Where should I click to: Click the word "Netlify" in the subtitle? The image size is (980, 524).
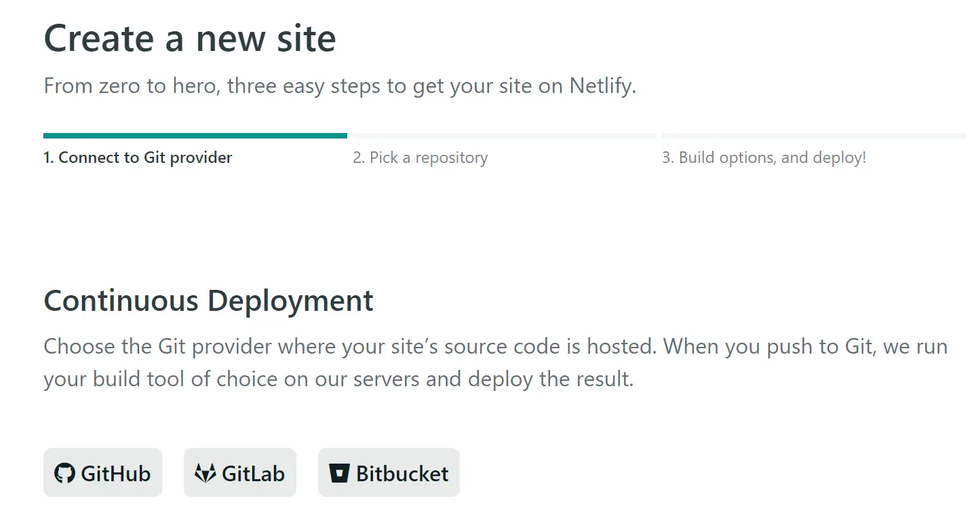602,86
